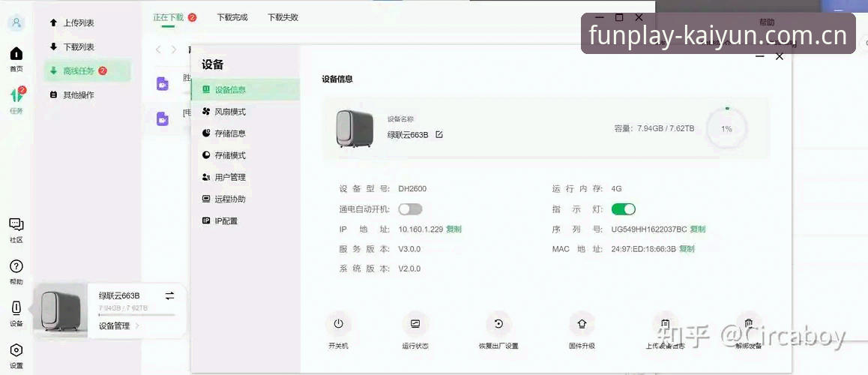Viewport: 868px width, 375px height.
Task: Click the forward navigation arrow
Action: click(174, 49)
